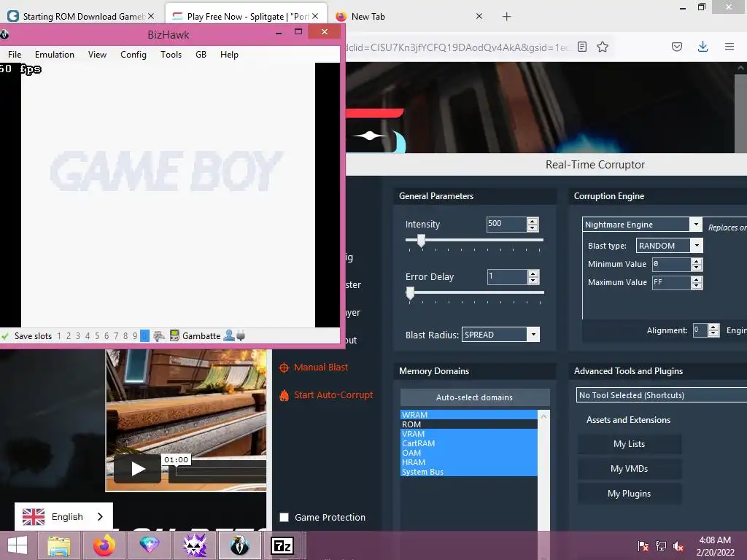Toggle the ROM memory domain

[469, 424]
